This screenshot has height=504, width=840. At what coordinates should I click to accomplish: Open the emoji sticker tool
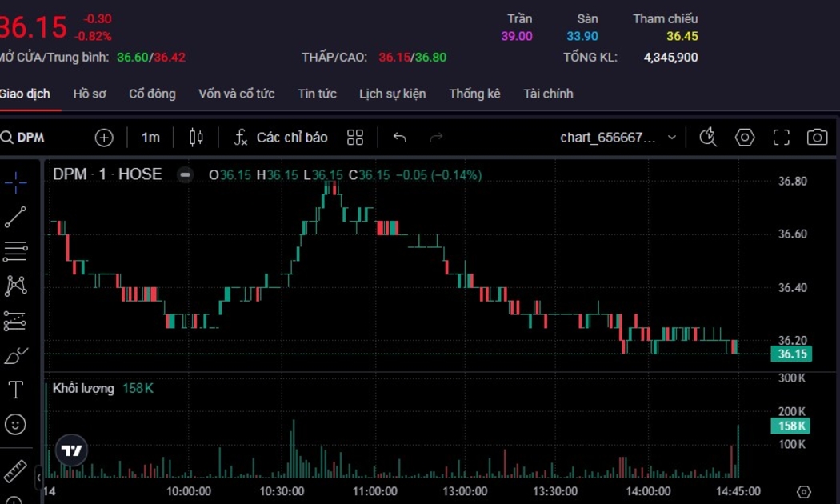15,424
